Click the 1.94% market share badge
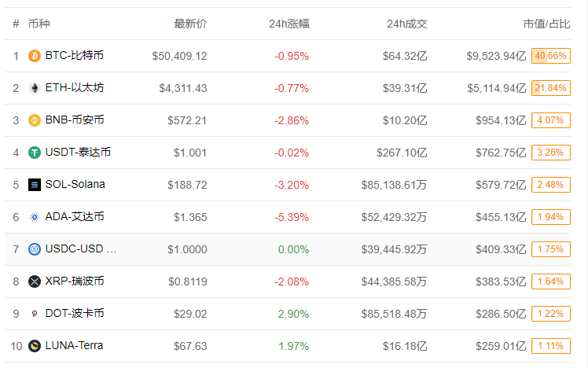The image size is (588, 368). click(551, 217)
